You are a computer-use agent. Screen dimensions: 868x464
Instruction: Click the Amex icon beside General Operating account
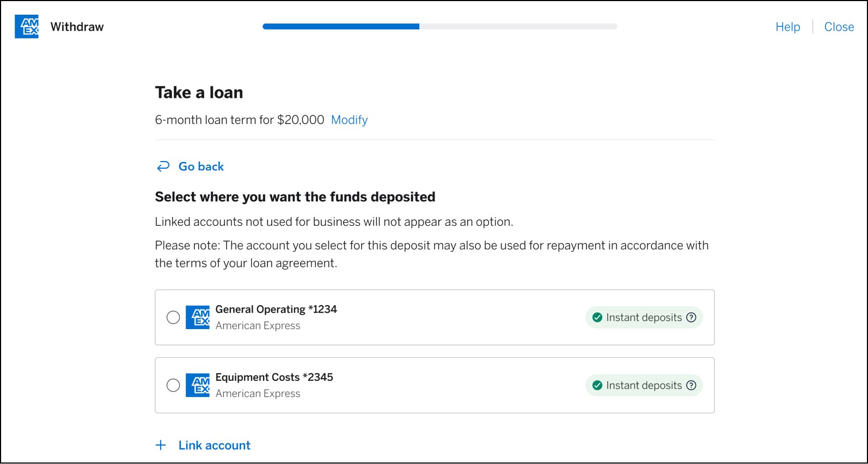(198, 317)
